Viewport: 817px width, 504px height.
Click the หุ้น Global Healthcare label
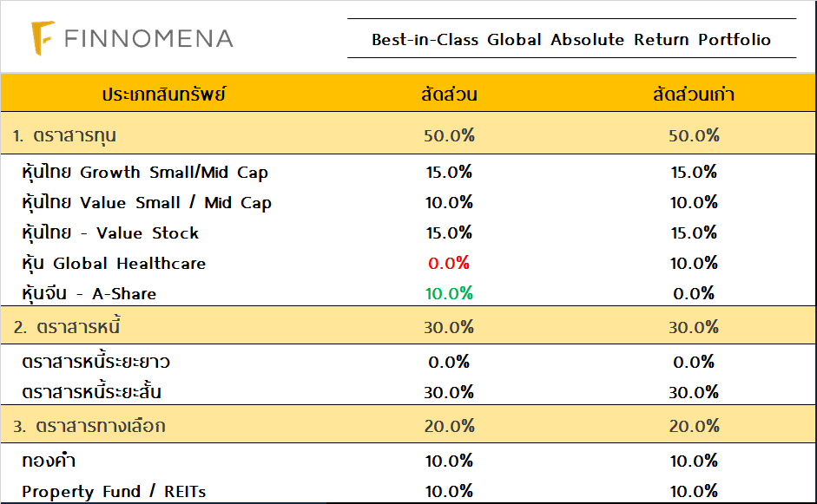click(x=114, y=263)
